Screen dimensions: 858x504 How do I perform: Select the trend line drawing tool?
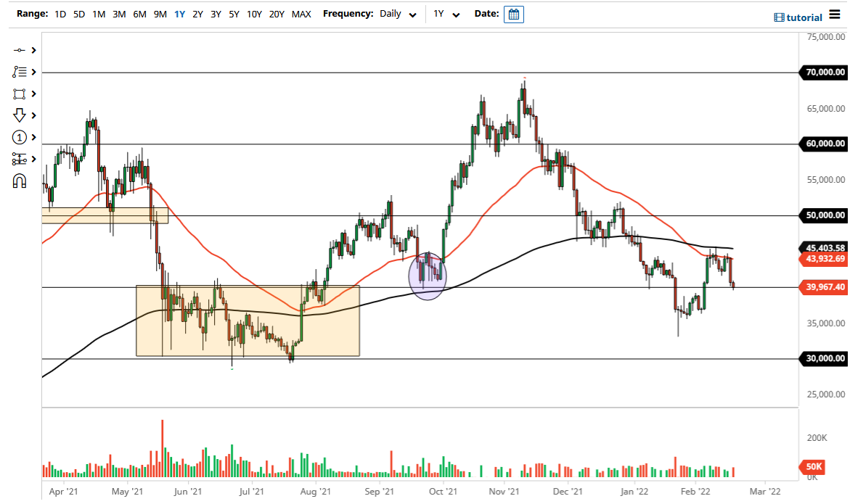pyautogui.click(x=20, y=50)
